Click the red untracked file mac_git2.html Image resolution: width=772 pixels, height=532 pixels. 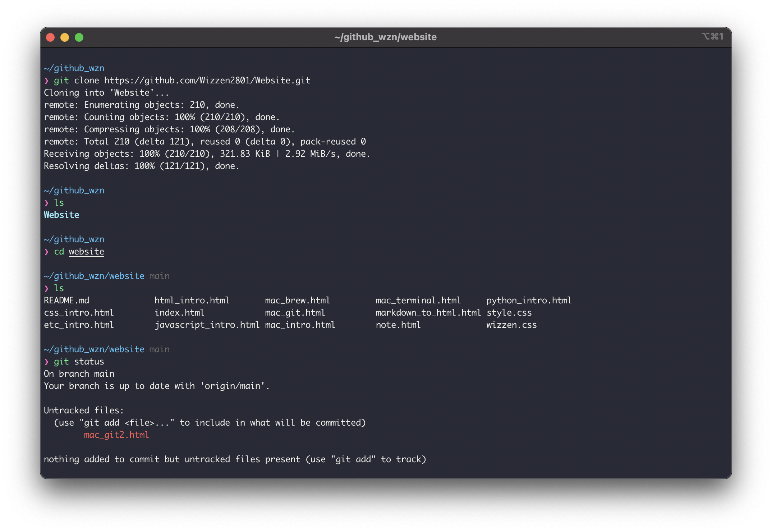point(116,435)
